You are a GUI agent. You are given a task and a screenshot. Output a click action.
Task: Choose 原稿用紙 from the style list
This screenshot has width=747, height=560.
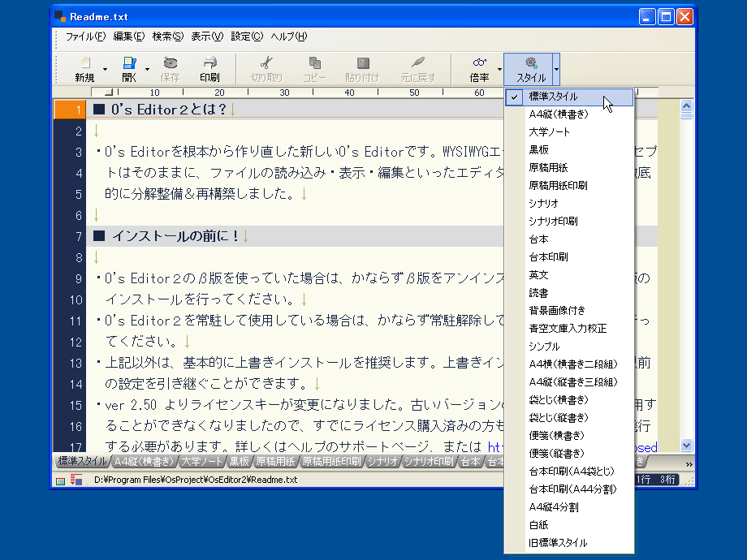point(569,168)
